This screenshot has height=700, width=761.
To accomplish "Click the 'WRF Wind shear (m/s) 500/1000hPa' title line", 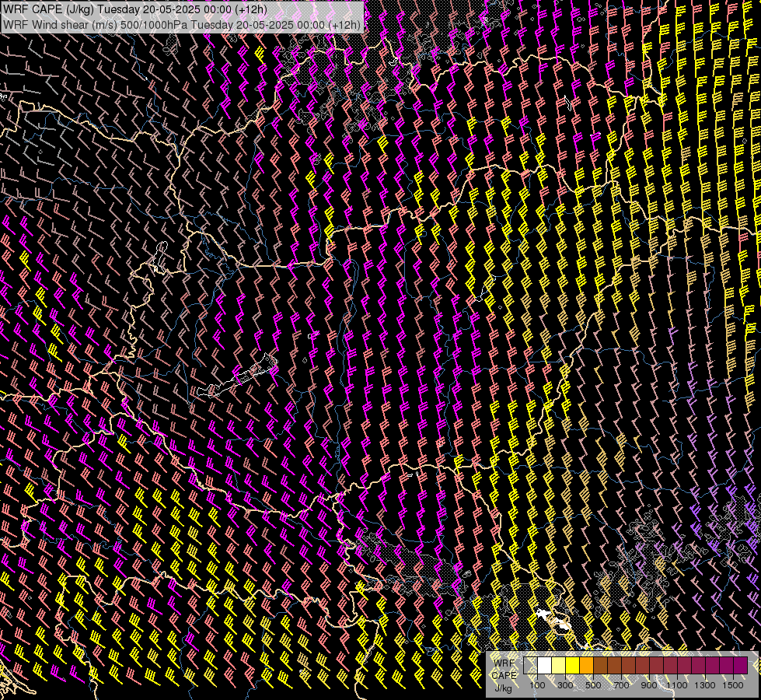I will (x=182, y=25).
